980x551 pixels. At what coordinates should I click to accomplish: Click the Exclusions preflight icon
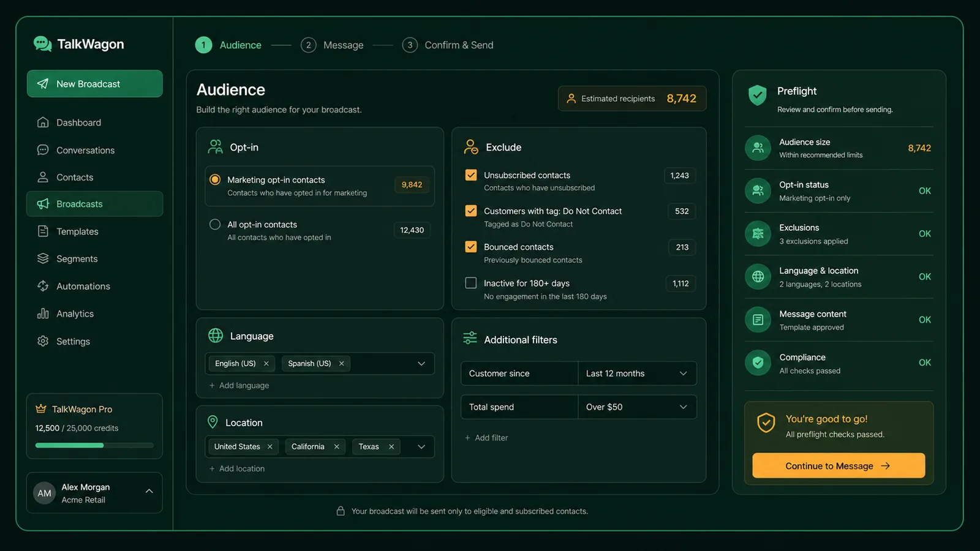point(758,233)
